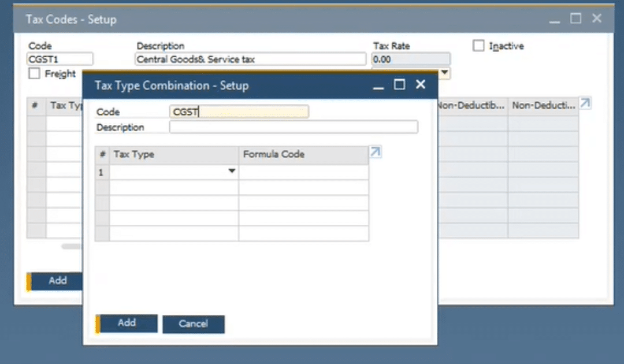624x364 pixels.
Task: Enable the Inactive checkbox
Action: (478, 46)
